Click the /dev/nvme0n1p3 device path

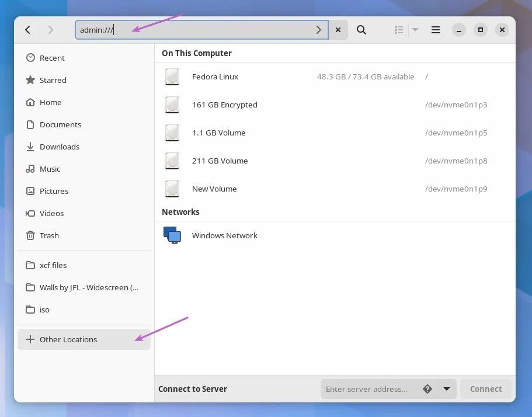tap(456, 105)
